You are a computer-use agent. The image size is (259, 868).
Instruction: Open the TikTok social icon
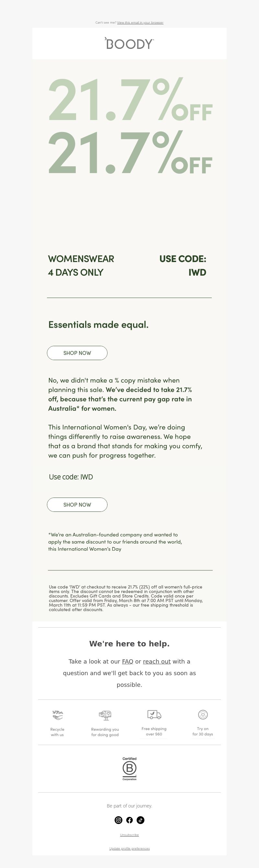(141, 820)
